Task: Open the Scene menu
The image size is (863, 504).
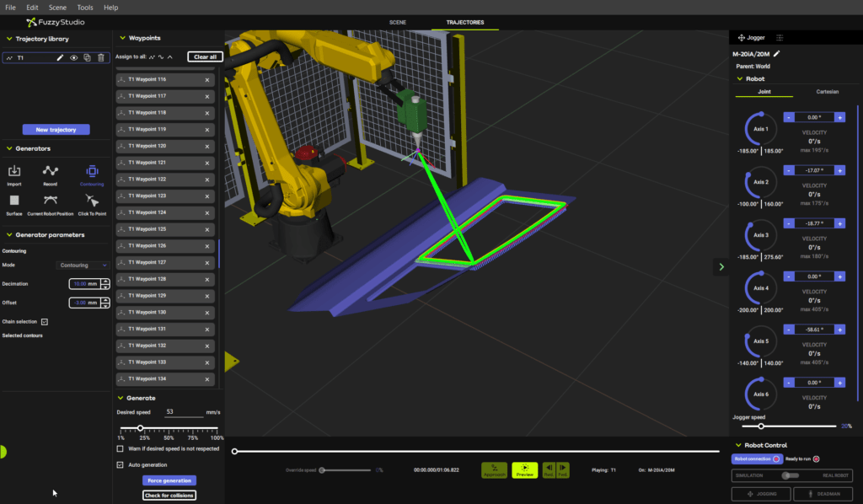Action: coord(56,7)
